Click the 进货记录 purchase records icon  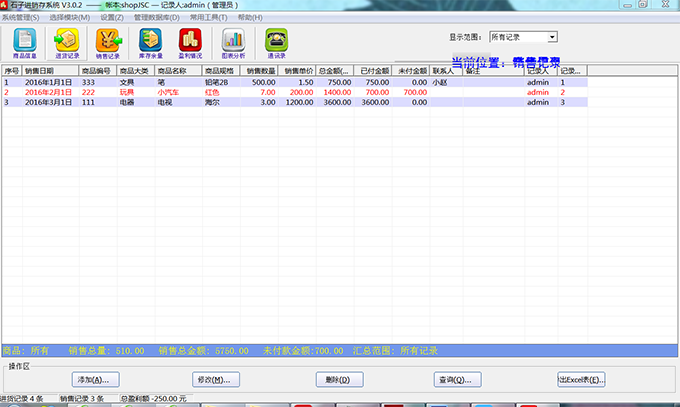pyautogui.click(x=66, y=41)
